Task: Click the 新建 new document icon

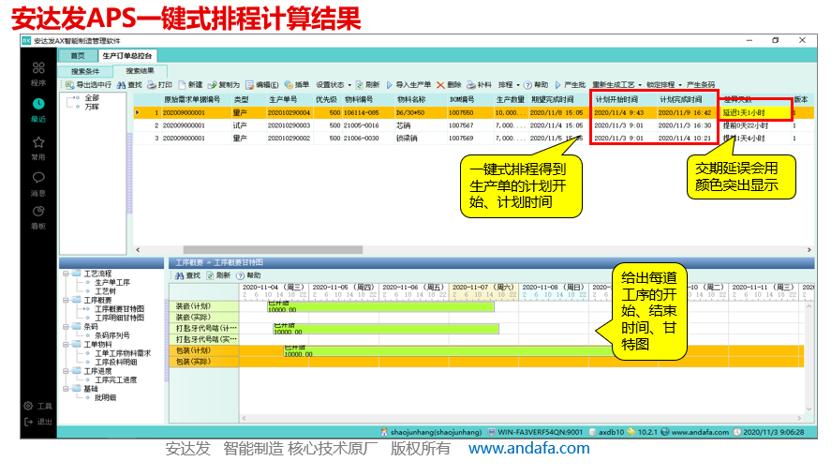Action: pos(182,85)
